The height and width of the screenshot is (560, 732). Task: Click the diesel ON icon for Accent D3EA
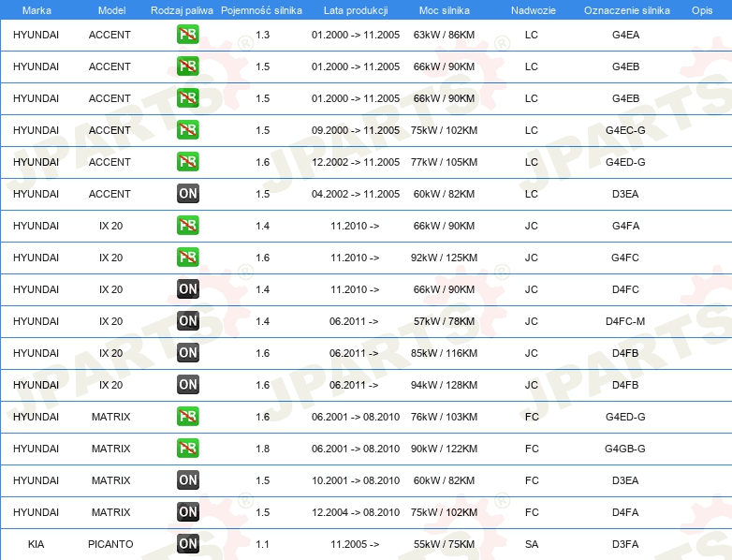click(187, 193)
